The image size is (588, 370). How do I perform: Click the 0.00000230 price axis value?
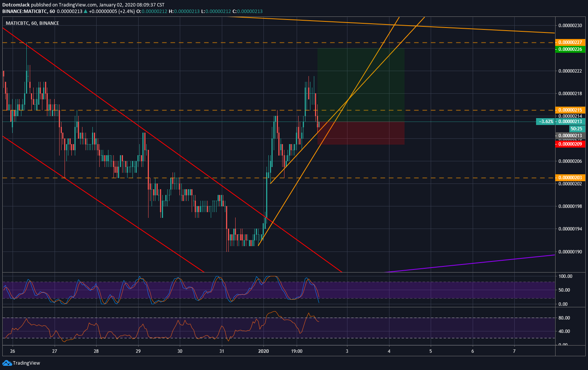coord(570,26)
